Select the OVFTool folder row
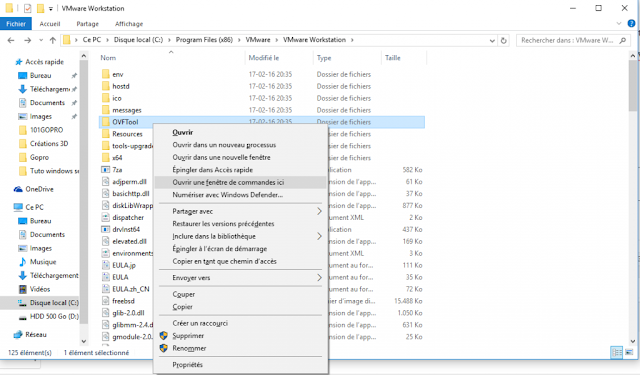This screenshot has width=640, height=375. pyautogui.click(x=262, y=122)
